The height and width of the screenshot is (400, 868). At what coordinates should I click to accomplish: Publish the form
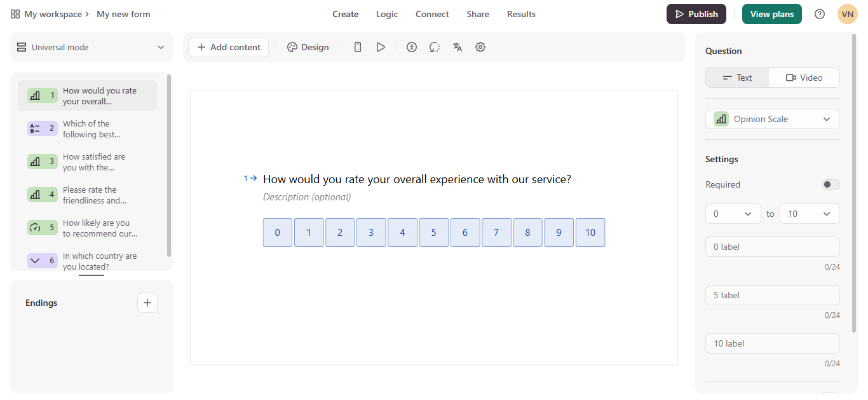click(696, 13)
